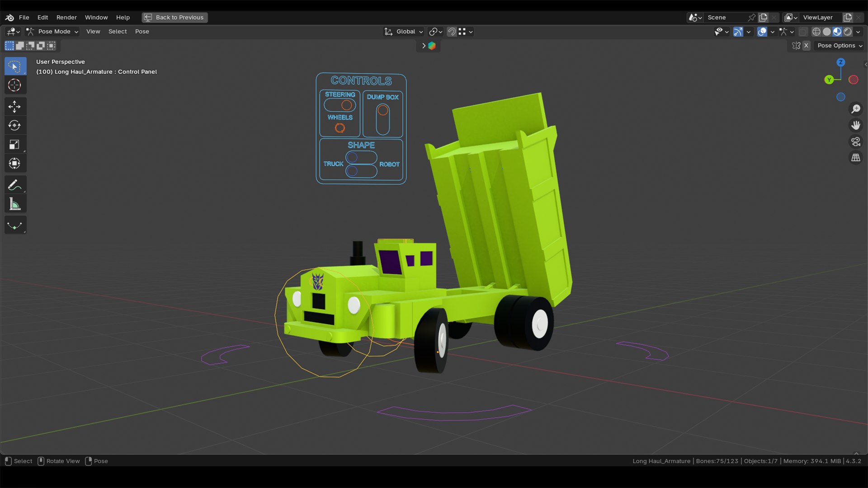Screen dimensions: 868x488
Task: Activate the Measure tool
Action: pyautogui.click(x=15, y=204)
